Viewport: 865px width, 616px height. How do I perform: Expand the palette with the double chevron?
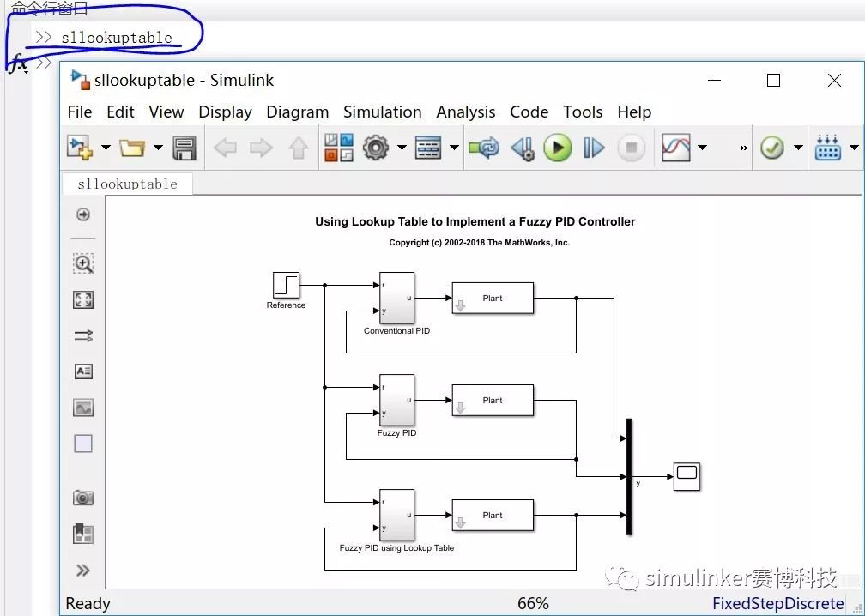pos(83,571)
